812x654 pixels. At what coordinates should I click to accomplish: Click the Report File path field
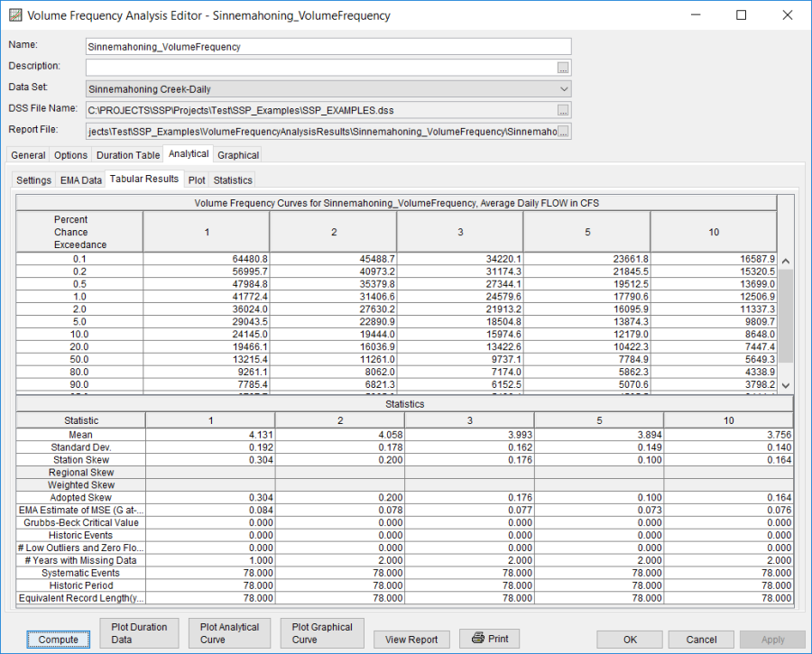point(321,132)
